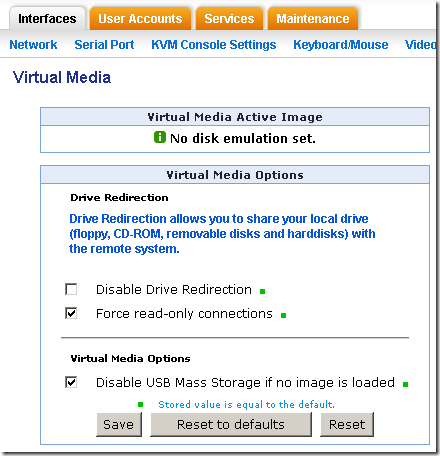Viewport: 440px width, 456px height.
Task: Click green indicator next to Force read-only connections
Action: click(x=284, y=315)
